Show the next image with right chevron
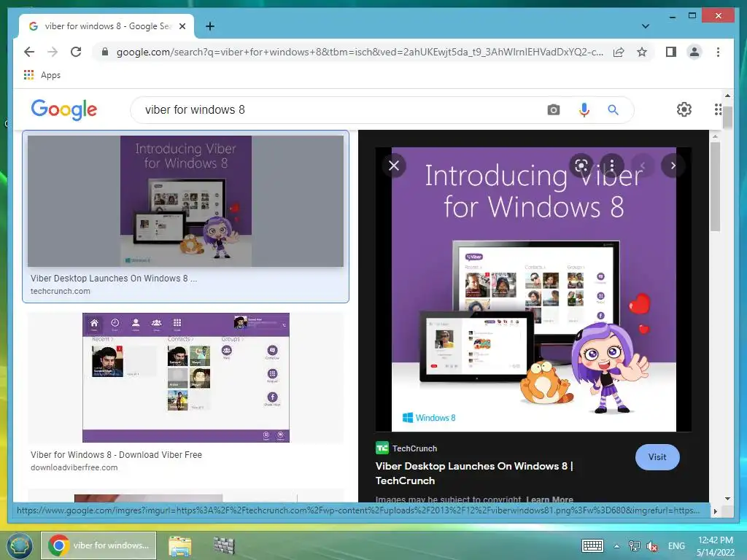The height and width of the screenshot is (560, 747). 673,166
